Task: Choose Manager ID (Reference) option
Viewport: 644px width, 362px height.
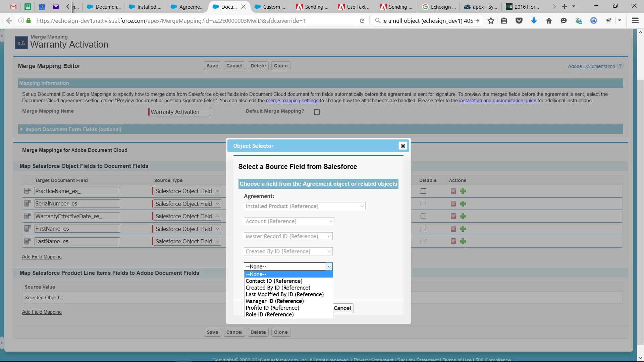Action: [x=275, y=301]
